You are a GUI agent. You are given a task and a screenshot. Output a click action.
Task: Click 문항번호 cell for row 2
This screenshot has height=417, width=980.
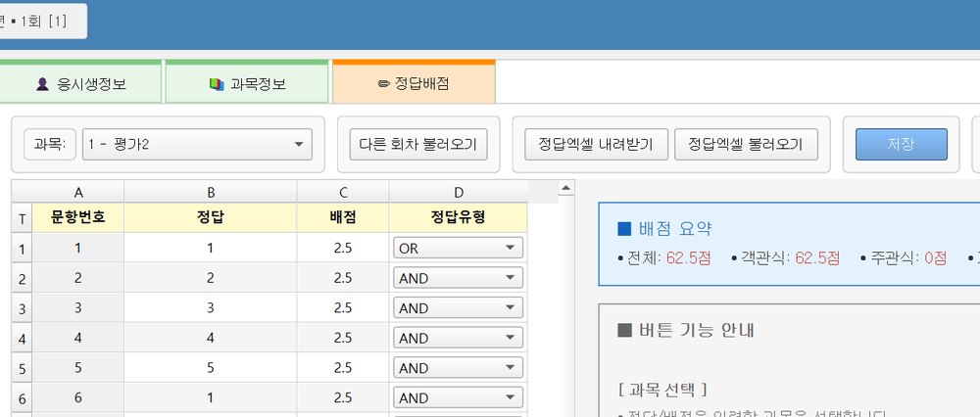[x=78, y=278]
